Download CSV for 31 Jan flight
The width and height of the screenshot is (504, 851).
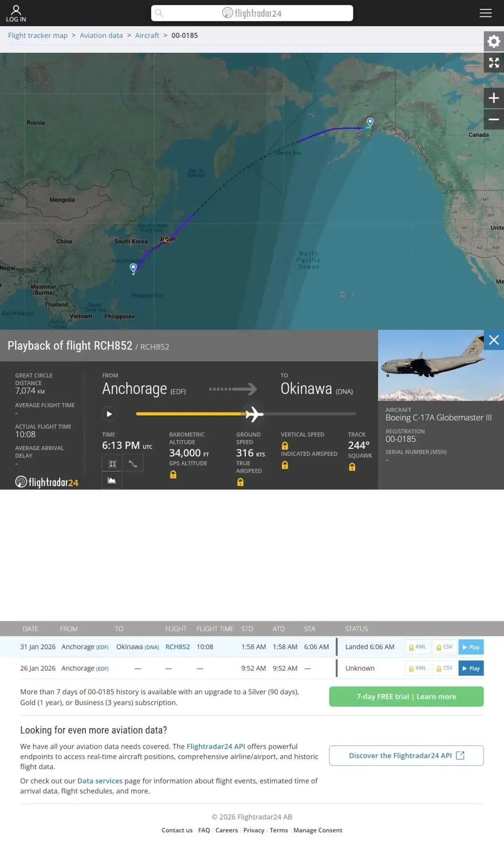[x=445, y=647]
